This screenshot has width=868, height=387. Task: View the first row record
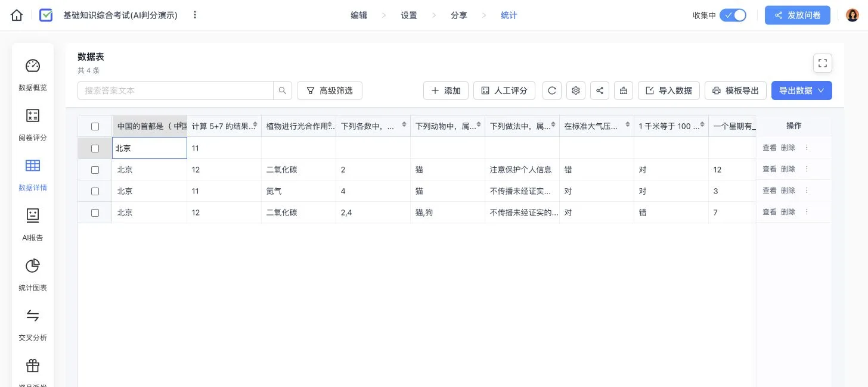coord(769,148)
